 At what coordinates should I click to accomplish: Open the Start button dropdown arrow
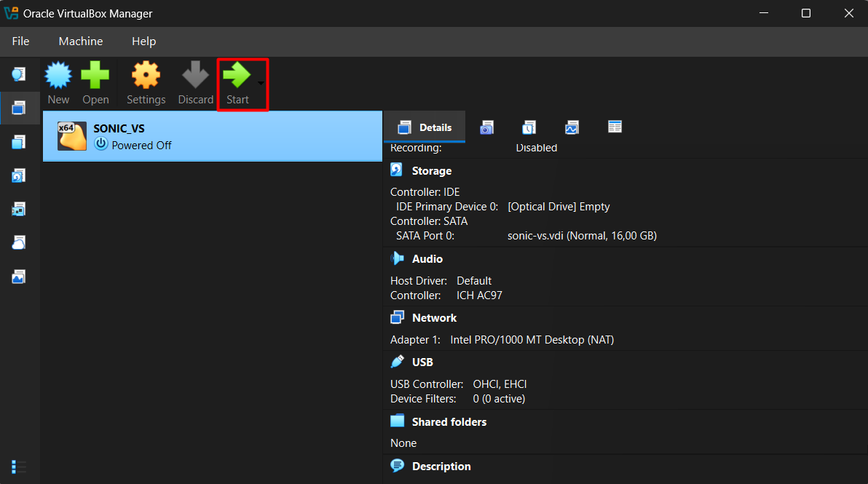(261, 83)
